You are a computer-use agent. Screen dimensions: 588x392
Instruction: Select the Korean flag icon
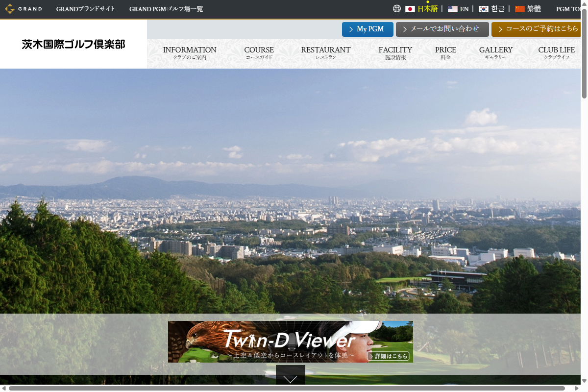point(484,9)
